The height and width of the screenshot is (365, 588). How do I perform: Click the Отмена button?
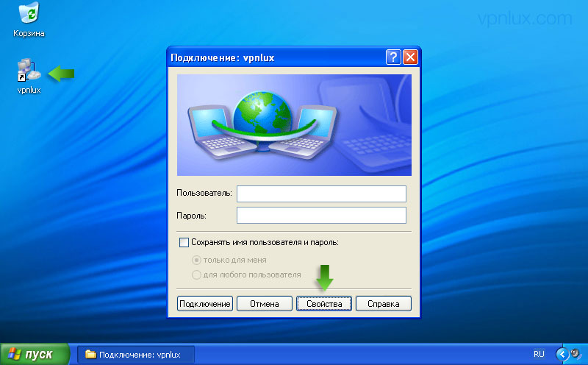(x=265, y=303)
